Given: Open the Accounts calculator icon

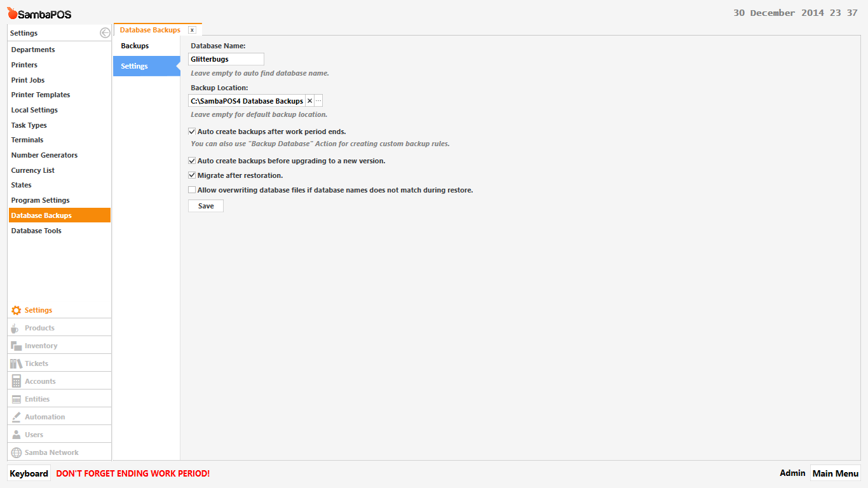Looking at the screenshot, I should 16,381.
